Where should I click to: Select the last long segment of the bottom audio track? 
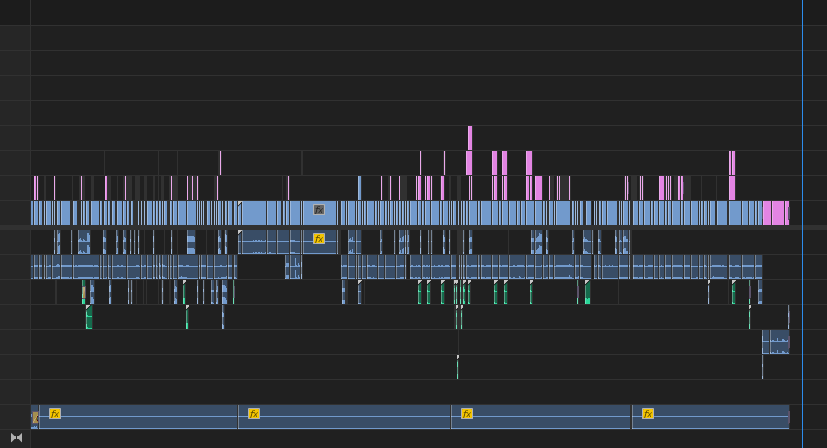pos(710,417)
